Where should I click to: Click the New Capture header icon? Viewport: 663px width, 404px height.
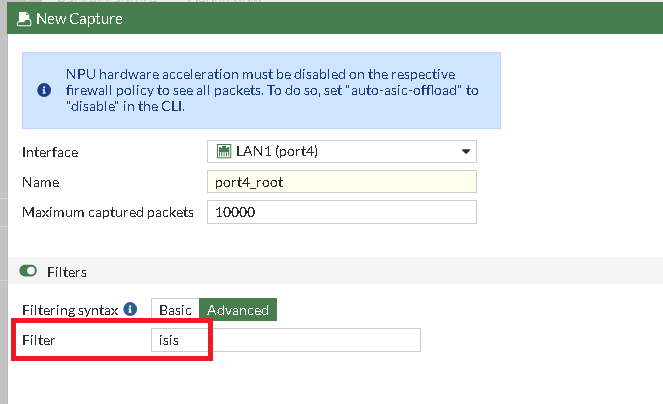(x=24, y=19)
